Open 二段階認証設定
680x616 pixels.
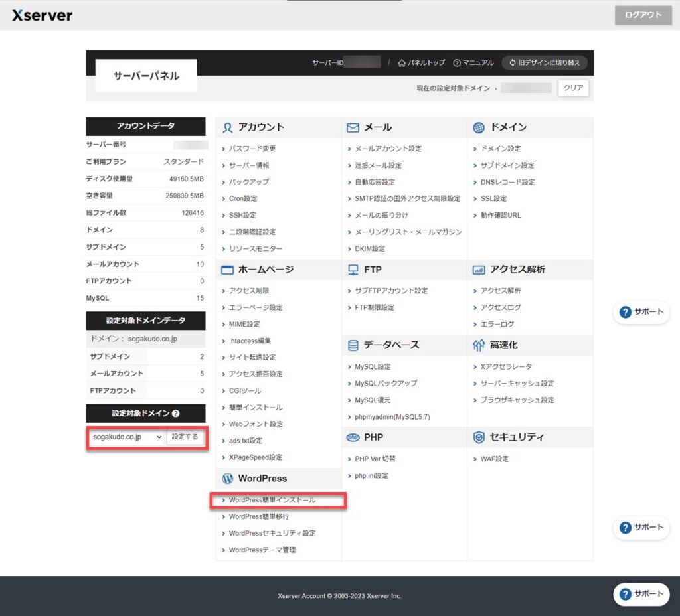[252, 232]
